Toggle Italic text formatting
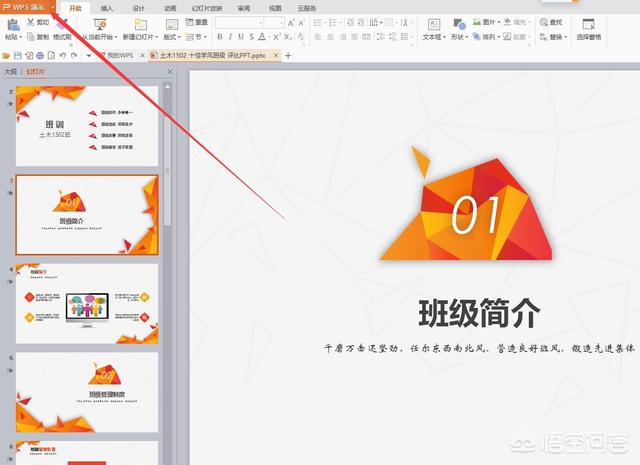Image resolution: width=640 pixels, height=465 pixels. [229, 37]
